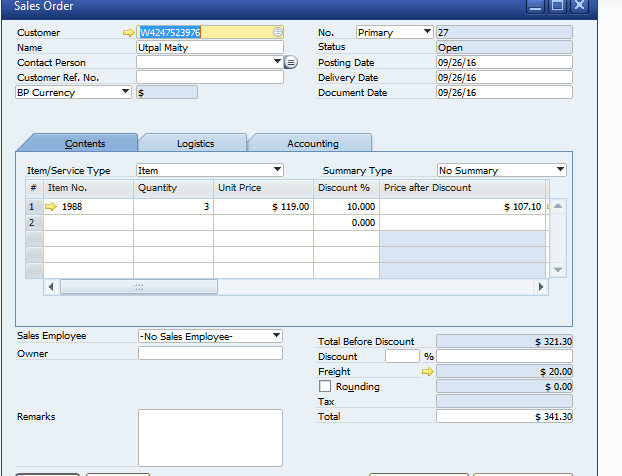Select the Discount % cell 10.000

coord(346,207)
